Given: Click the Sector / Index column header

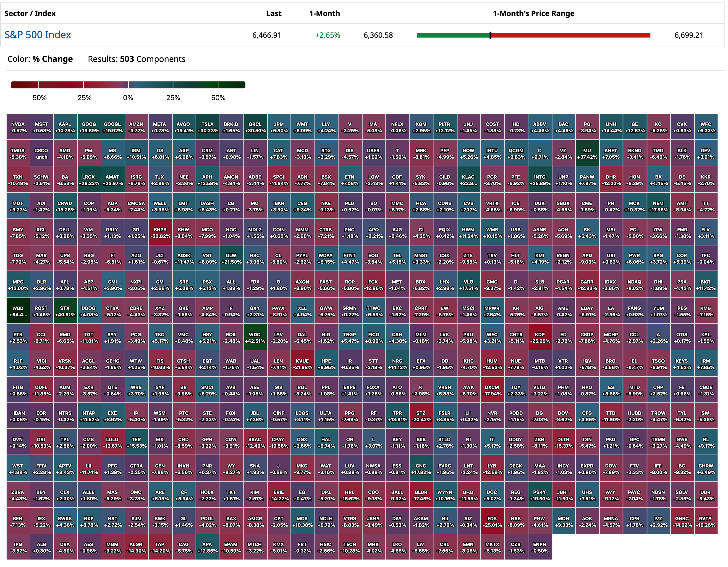Looking at the screenshot, I should (30, 13).
